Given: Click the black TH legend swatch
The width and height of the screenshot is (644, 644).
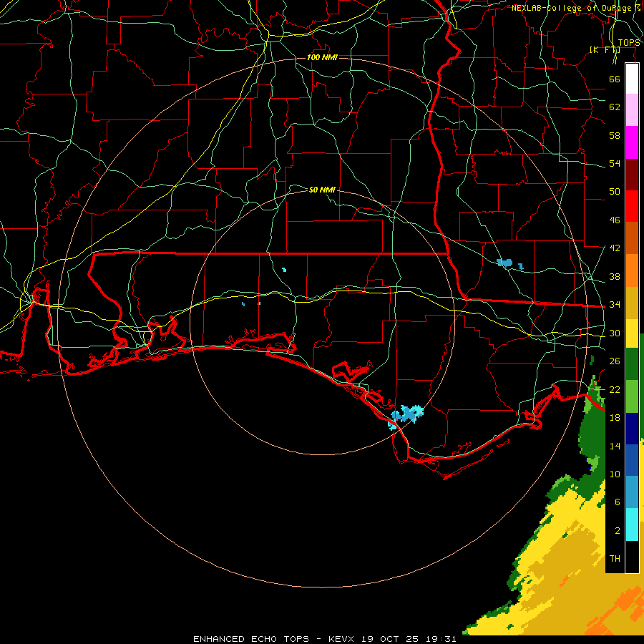Looking at the screenshot, I should point(632,557).
